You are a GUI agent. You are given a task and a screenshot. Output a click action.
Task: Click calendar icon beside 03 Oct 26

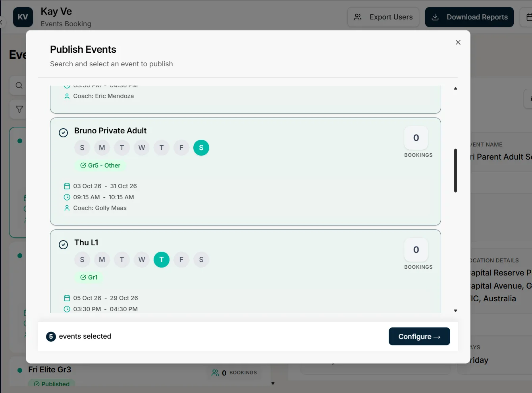67,186
